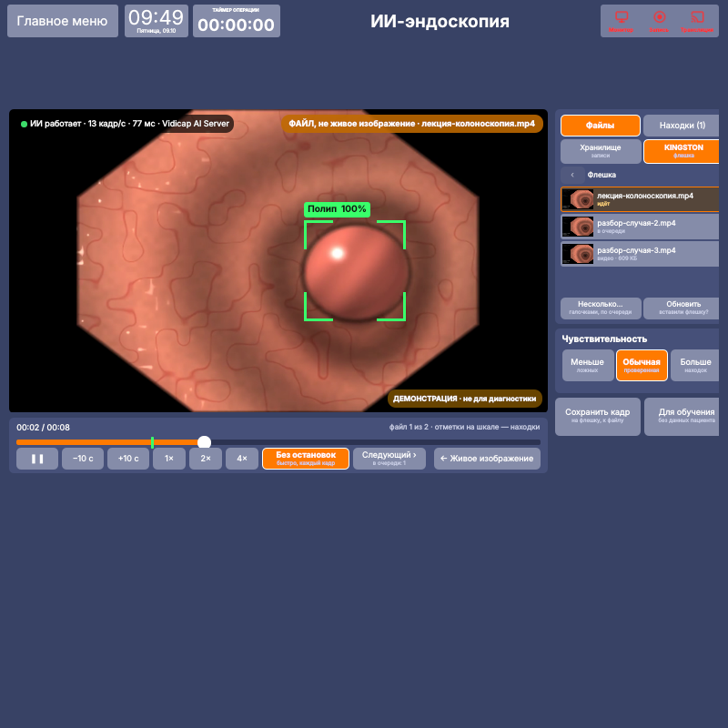Click Сохранить кадр to save frame
728x728 pixels.
(x=598, y=417)
